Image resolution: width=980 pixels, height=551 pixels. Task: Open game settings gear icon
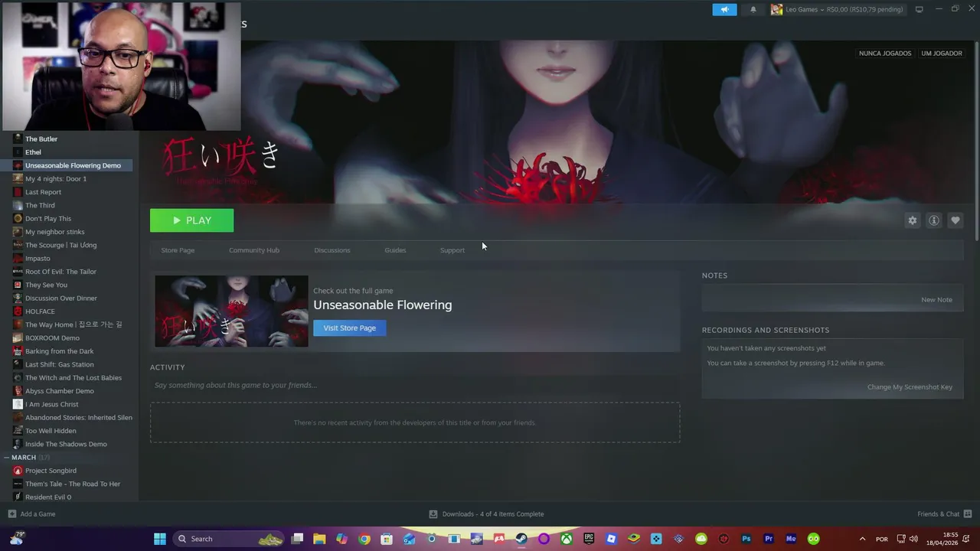click(x=912, y=220)
